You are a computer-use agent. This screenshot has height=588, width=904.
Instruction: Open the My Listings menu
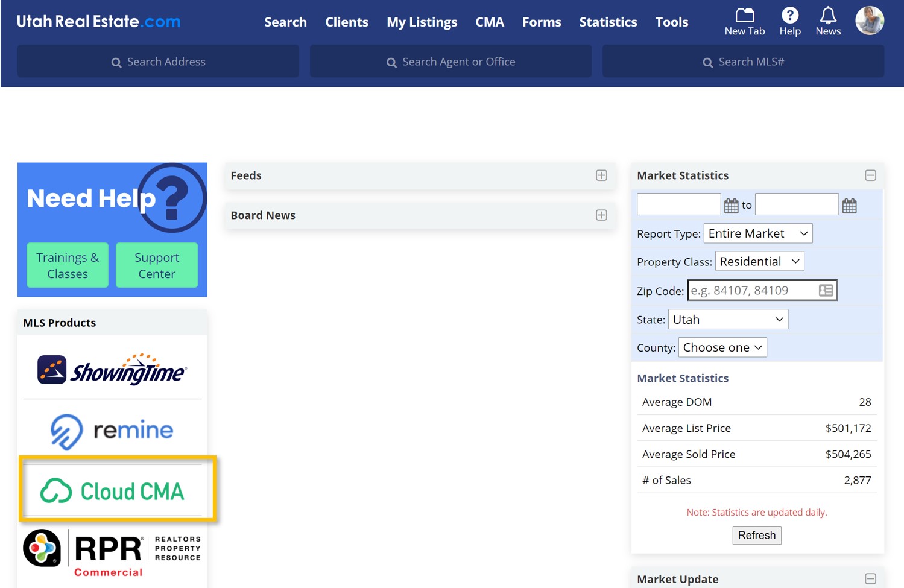(422, 22)
